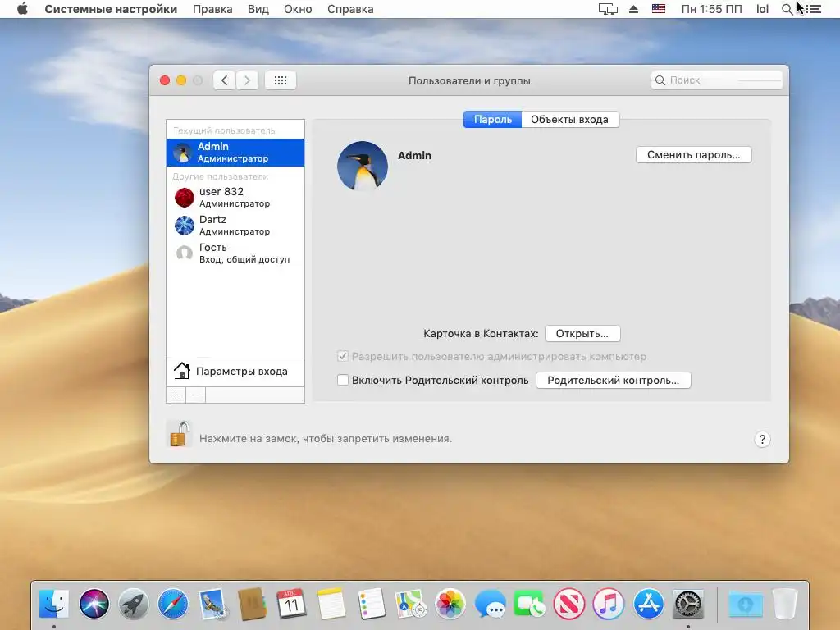The height and width of the screenshot is (630, 840).
Task: Click the eject icon in menu bar
Action: click(x=634, y=9)
